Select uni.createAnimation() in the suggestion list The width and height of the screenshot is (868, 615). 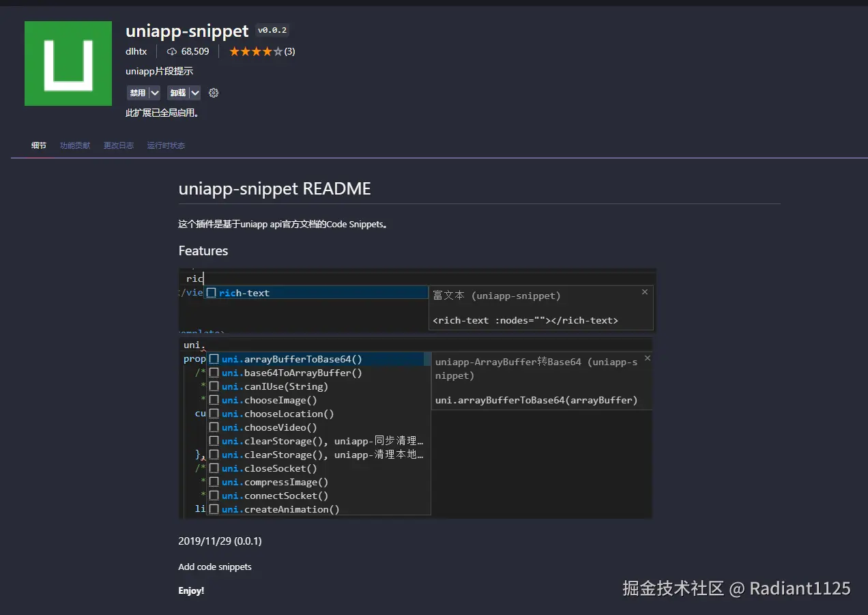(280, 509)
